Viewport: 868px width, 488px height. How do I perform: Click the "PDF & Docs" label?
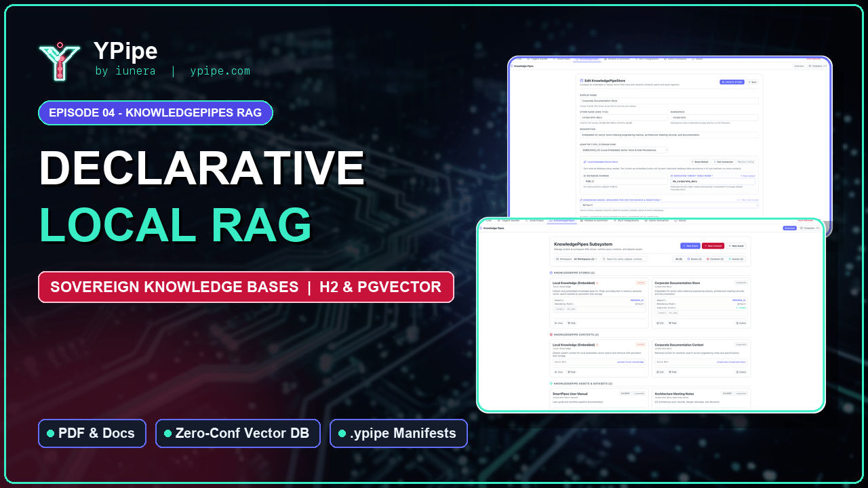point(92,434)
